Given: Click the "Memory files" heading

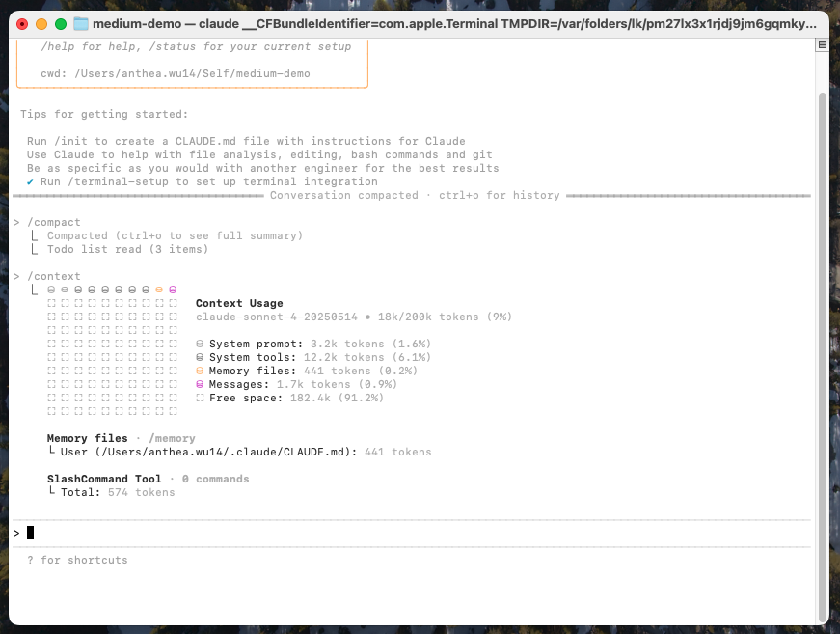Looking at the screenshot, I should (88, 438).
